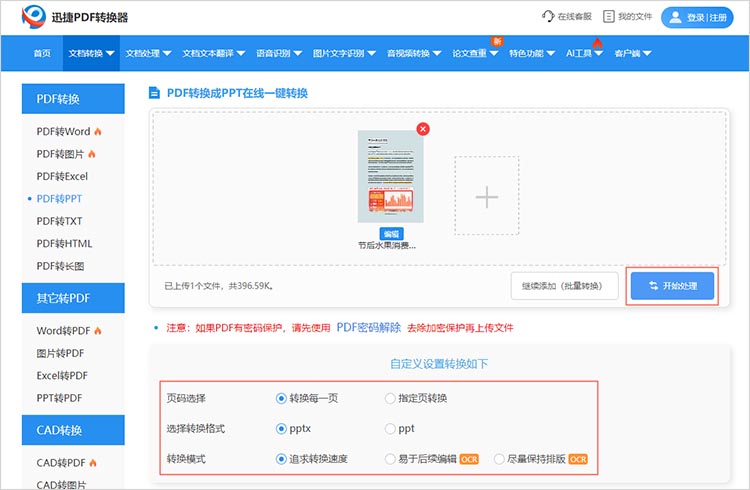The image size is (750, 490).
Task: Open Word转PDF in sidebar
Action: coord(63,331)
